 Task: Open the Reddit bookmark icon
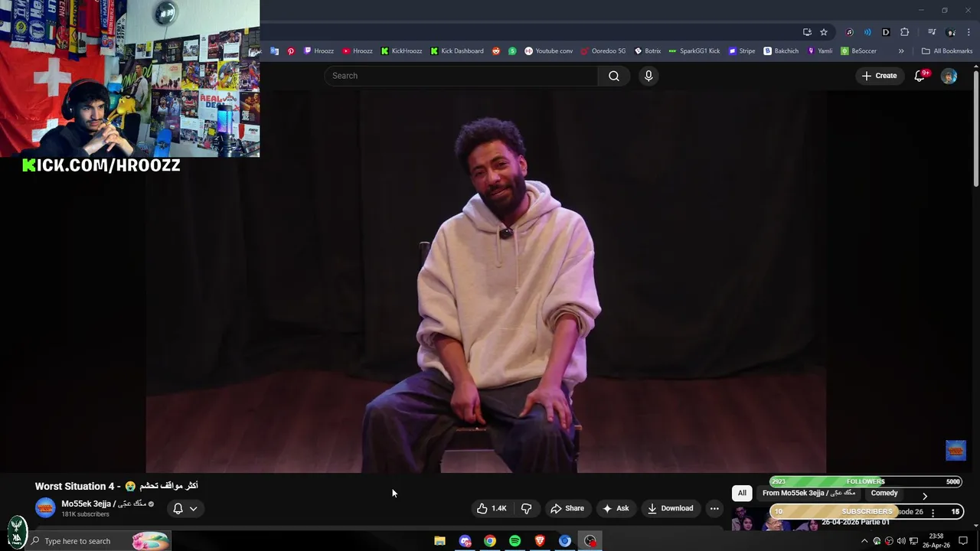496,51
